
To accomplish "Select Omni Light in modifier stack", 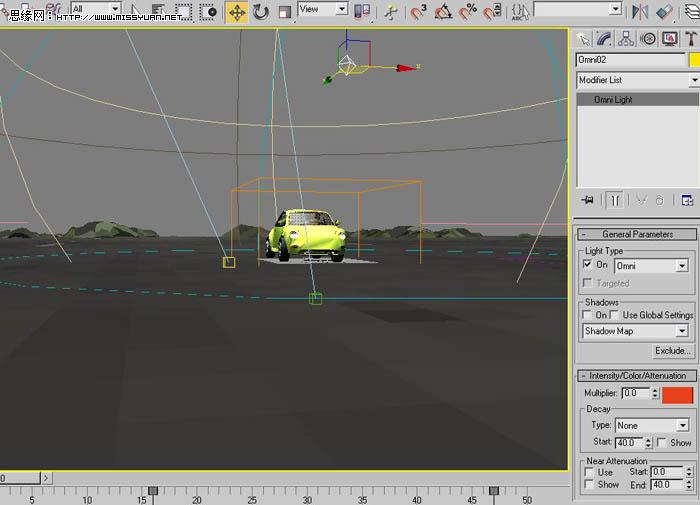I will (638, 100).
